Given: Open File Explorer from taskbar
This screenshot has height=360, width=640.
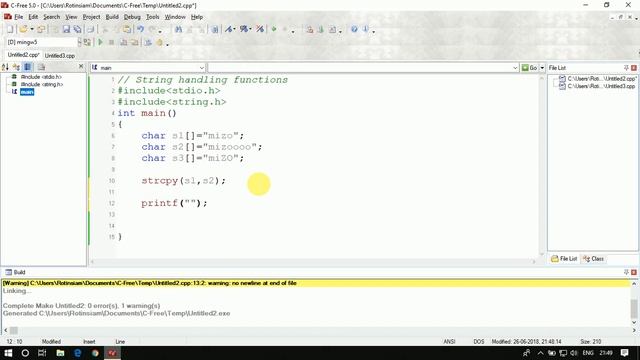Looking at the screenshot, I should [x=60, y=353].
